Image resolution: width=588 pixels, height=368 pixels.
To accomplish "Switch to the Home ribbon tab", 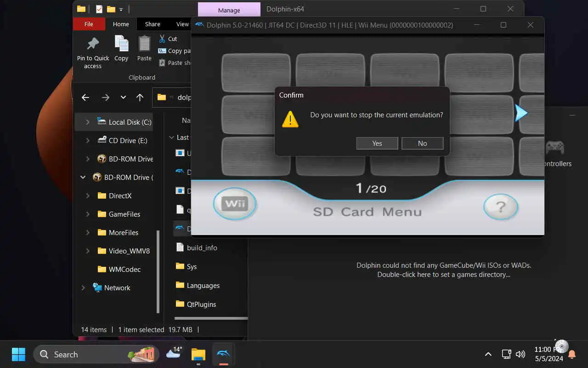I will point(121,24).
